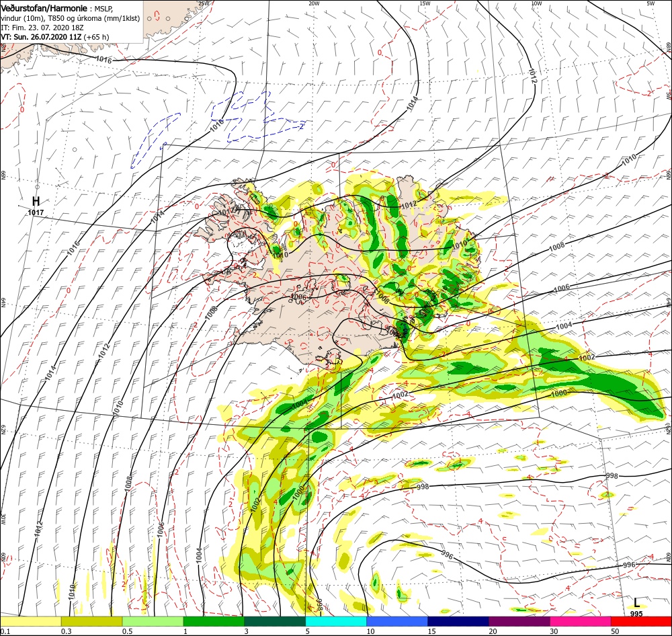Click the cyan 5 mm legend swatch
Screen dimensions: 672x636
(x=336, y=621)
